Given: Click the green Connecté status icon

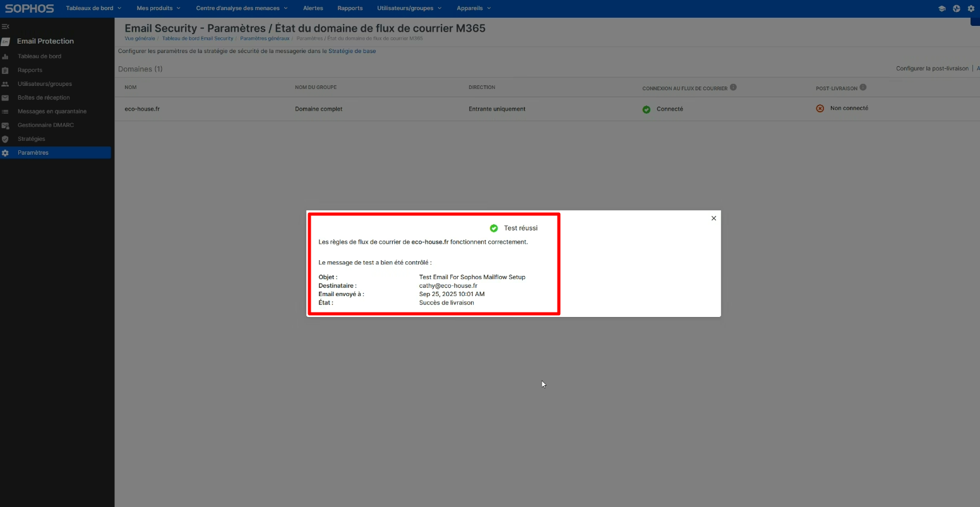Looking at the screenshot, I should pos(647,109).
